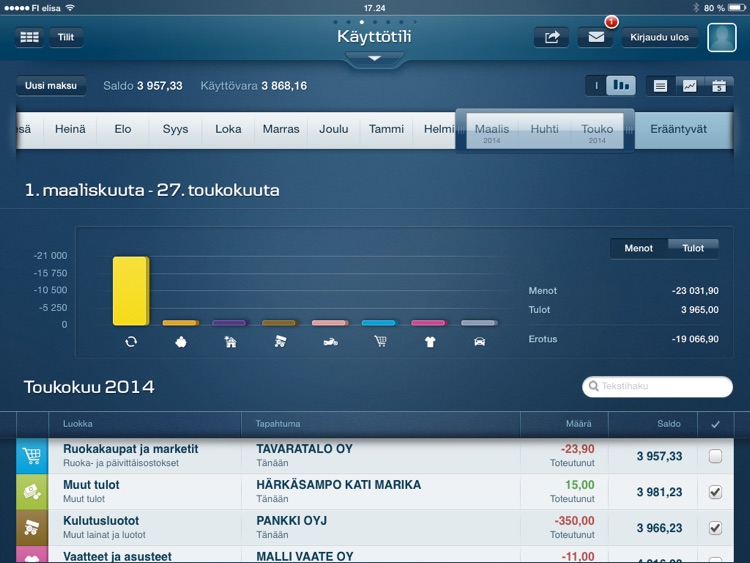The height and width of the screenshot is (563, 750).
Task: Select the Heinä month
Action: [70, 130]
